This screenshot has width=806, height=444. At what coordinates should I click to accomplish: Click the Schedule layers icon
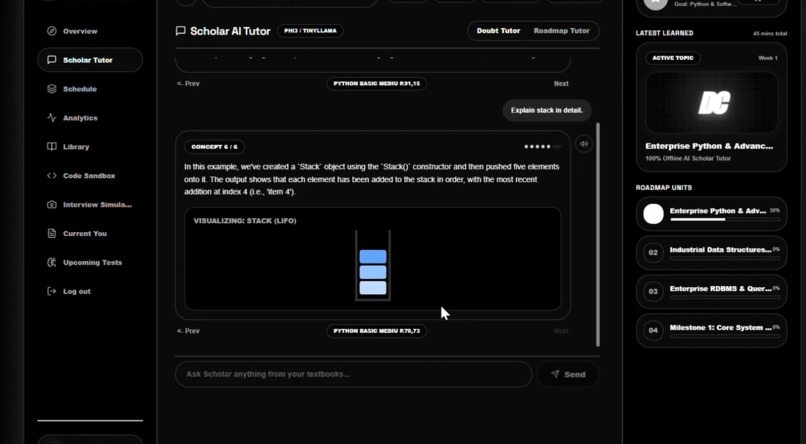point(51,89)
